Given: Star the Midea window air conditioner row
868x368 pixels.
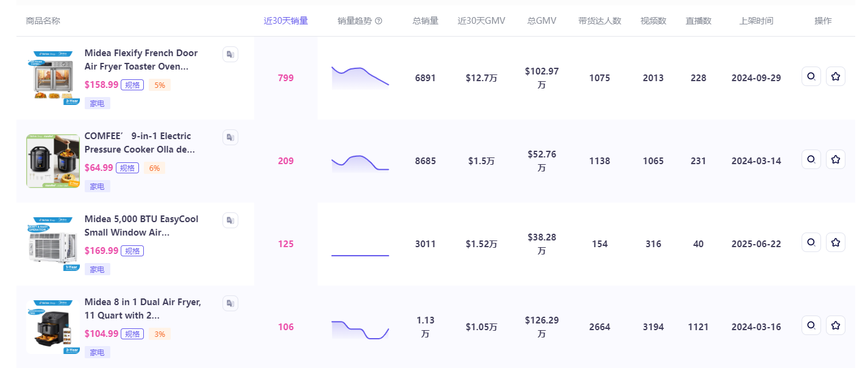Looking at the screenshot, I should click(x=835, y=242).
